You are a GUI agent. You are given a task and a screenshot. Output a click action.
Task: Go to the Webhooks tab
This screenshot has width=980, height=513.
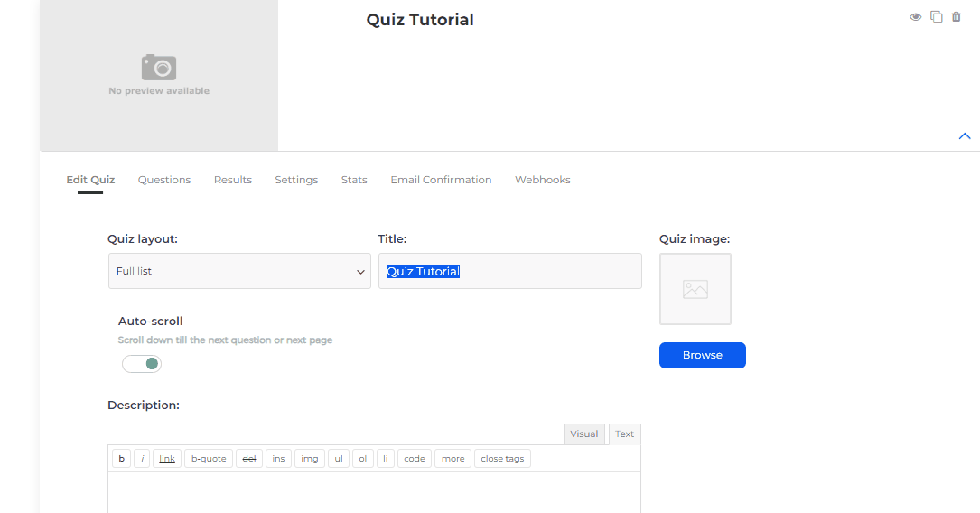542,180
